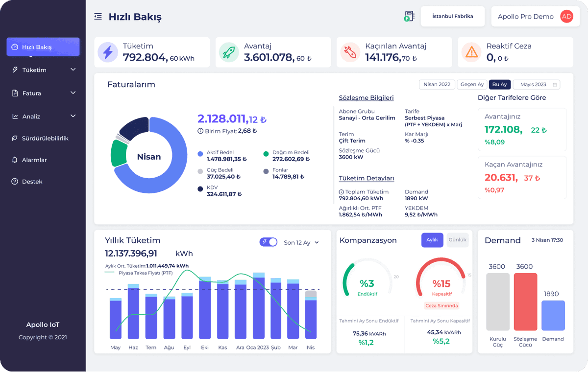Open the Apollo Pro Demo account menu

pyautogui.click(x=536, y=16)
